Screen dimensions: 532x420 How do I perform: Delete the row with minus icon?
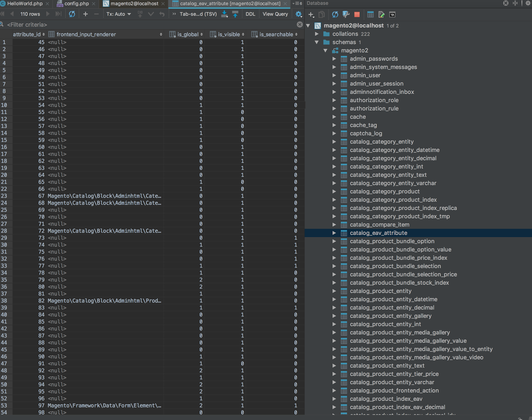click(96, 14)
